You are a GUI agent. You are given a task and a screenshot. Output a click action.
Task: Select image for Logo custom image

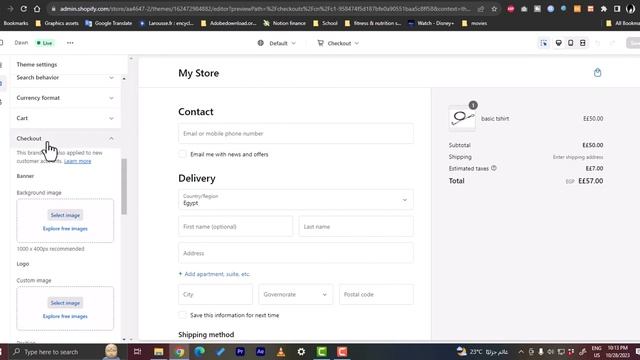click(x=65, y=303)
